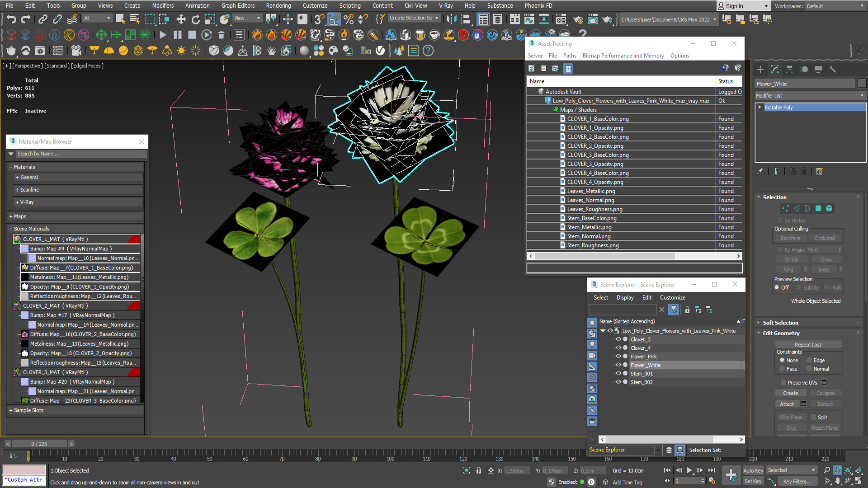Open the Render Setup teapot icon
This screenshot has height=488, width=868.
pyautogui.click(x=578, y=19)
